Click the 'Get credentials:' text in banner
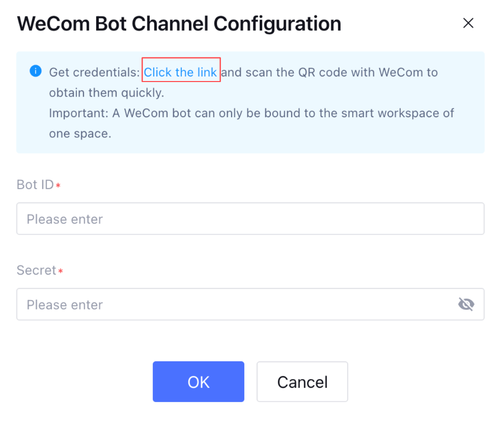This screenshot has width=504, height=425. (95, 72)
